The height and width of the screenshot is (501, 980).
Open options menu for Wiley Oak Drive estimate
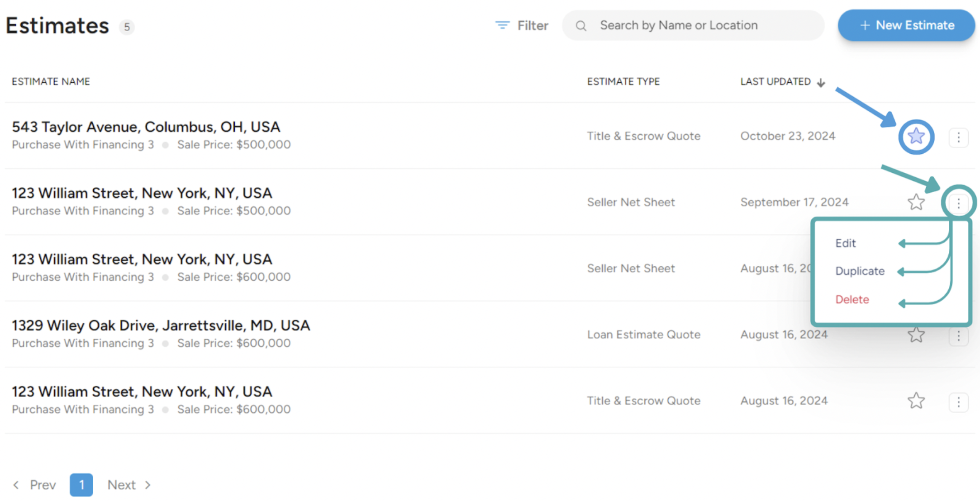click(x=958, y=336)
